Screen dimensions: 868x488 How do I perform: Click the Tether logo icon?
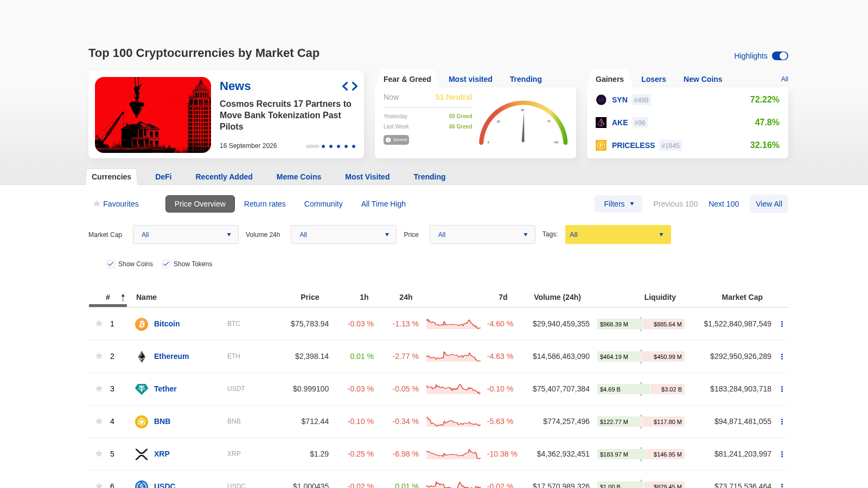click(x=142, y=389)
